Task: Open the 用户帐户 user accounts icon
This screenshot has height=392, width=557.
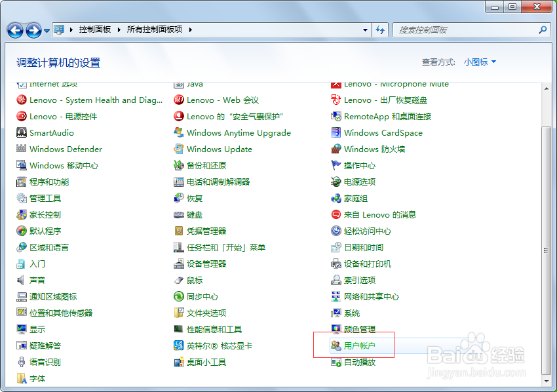Action: 336,345
